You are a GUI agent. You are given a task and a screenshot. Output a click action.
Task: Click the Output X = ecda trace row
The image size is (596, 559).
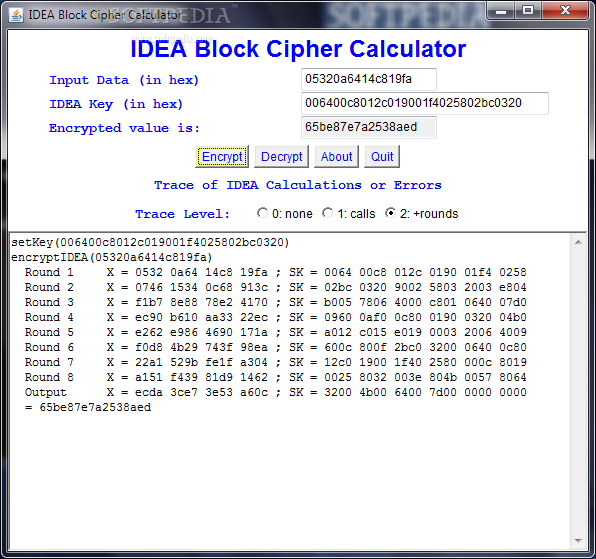(276, 392)
